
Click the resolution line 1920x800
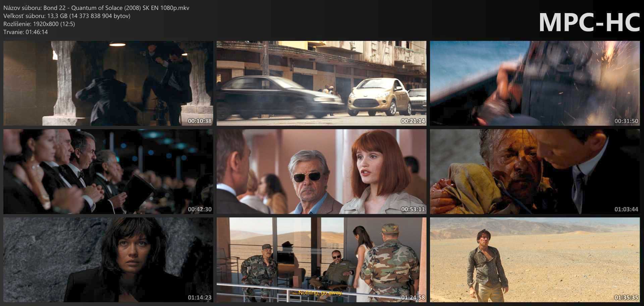coord(39,24)
